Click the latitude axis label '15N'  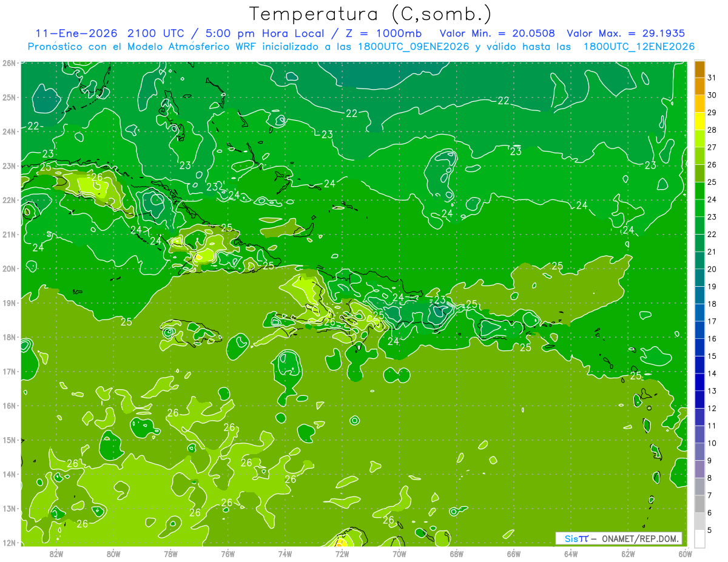point(9,440)
